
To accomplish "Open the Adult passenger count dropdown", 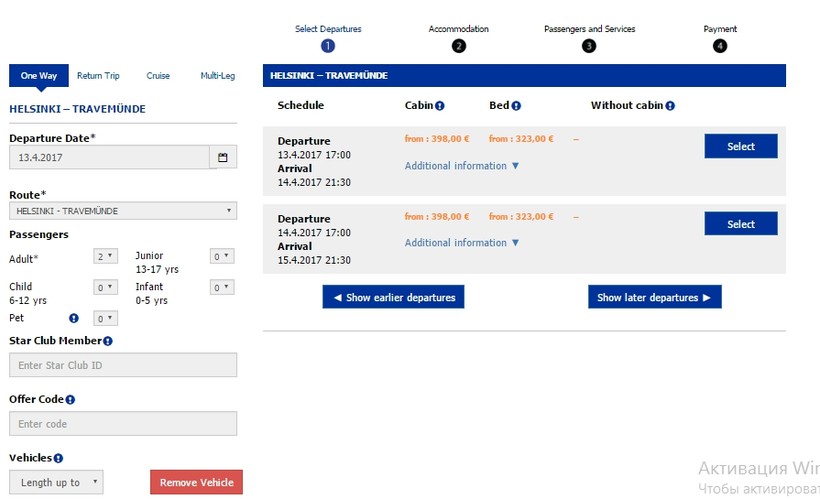I will pos(105,256).
